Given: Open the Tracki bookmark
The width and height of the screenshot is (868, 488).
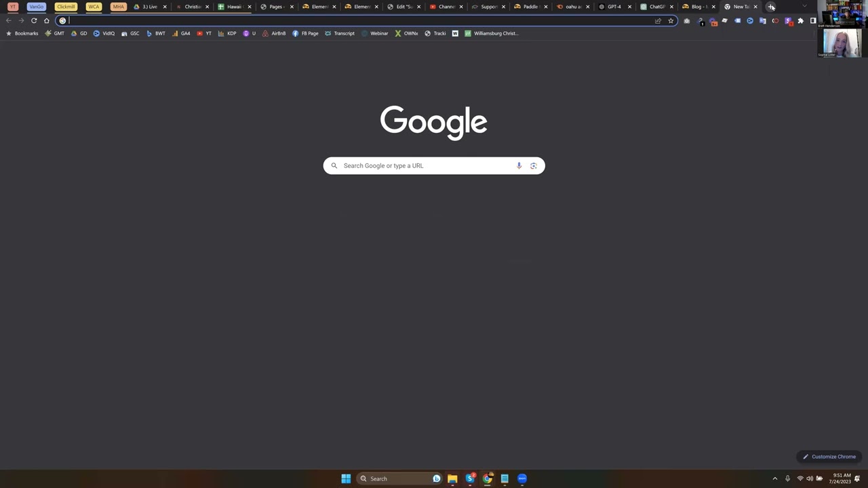Looking at the screenshot, I should [x=435, y=33].
